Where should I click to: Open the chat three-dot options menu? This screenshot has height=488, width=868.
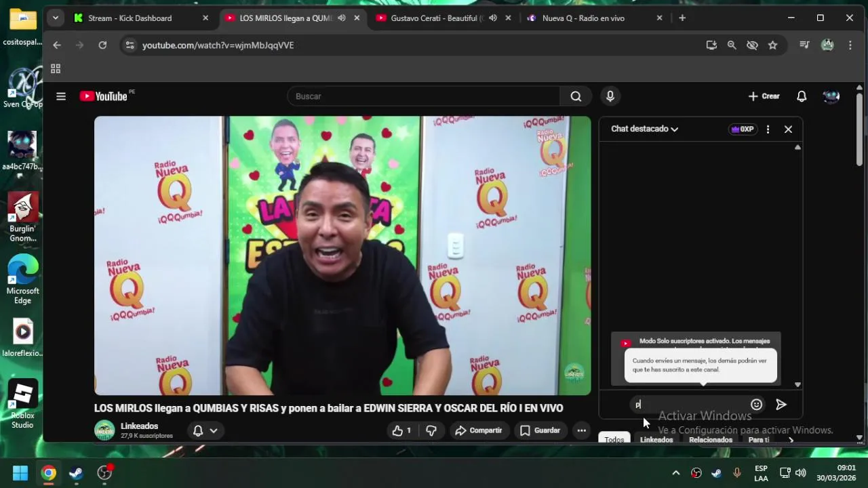[768, 129]
